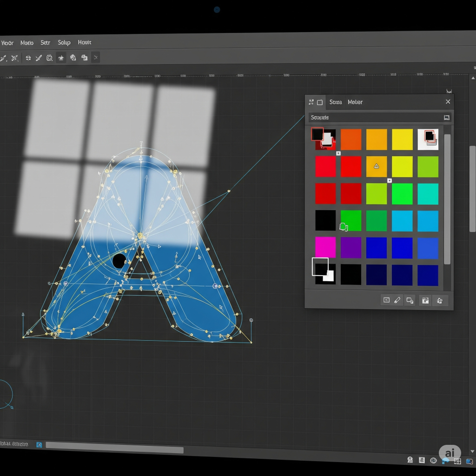Screen dimensions: 476x476
Task: Select the brush tool in the toolbar
Action: [39, 58]
